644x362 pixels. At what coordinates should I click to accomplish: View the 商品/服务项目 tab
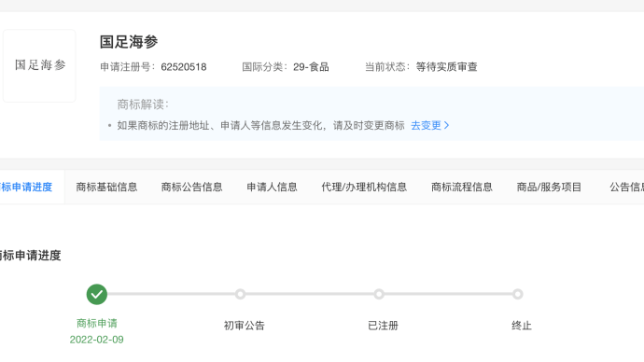[x=549, y=188]
